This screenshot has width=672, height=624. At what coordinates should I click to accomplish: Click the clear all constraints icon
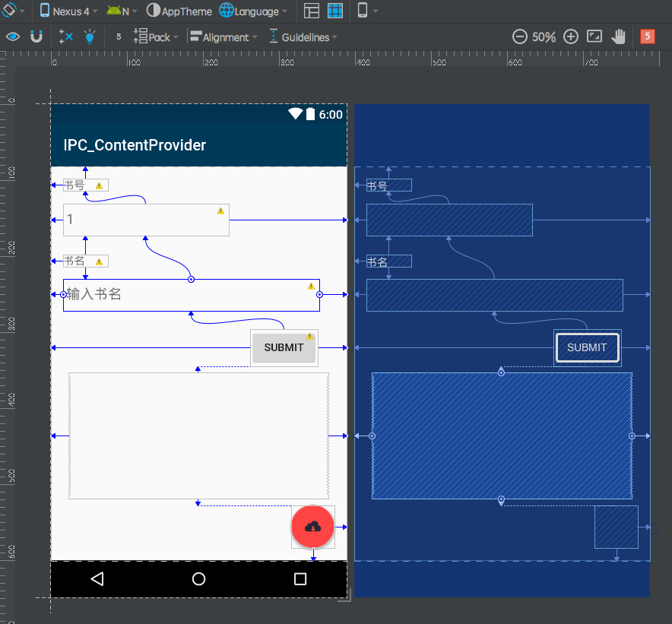pos(66,36)
